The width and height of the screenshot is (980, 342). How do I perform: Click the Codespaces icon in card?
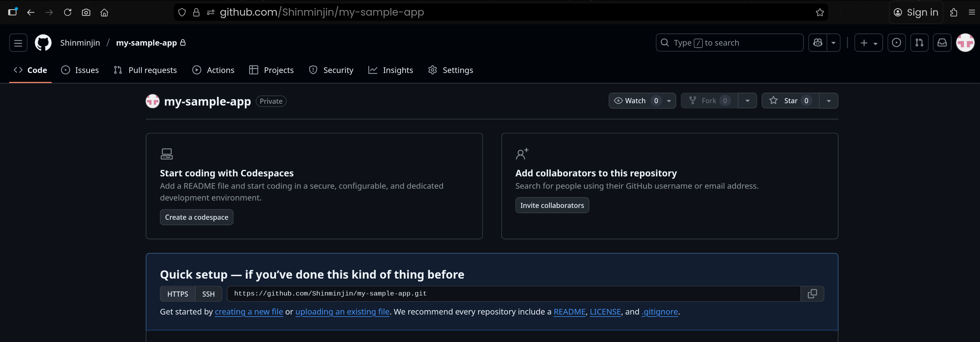point(166,154)
